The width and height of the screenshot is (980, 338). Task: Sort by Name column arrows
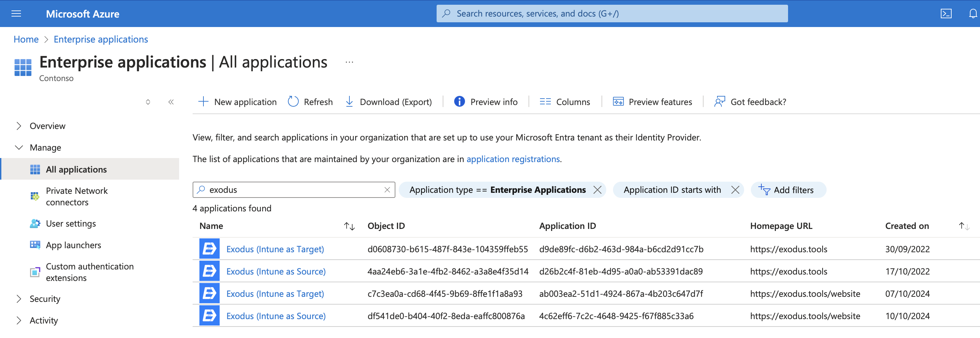[349, 226]
